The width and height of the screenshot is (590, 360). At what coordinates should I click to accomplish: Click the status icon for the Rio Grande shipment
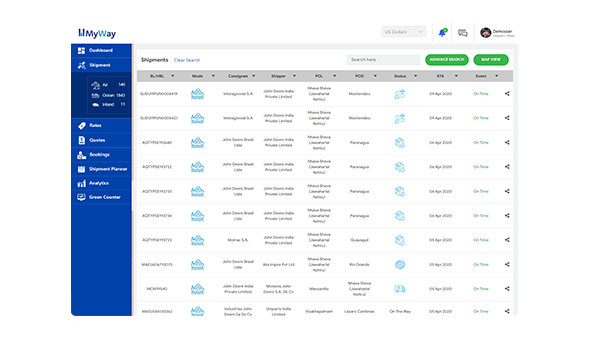pyautogui.click(x=400, y=264)
